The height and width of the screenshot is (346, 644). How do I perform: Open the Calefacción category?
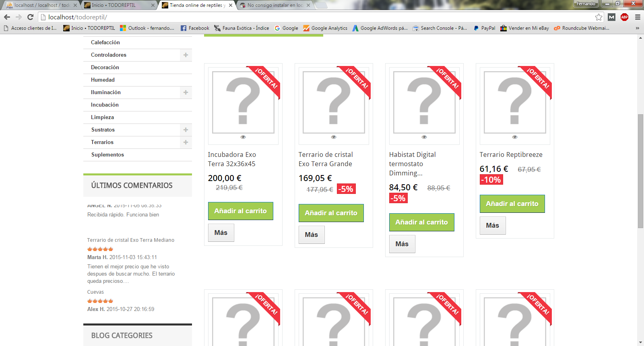point(105,43)
